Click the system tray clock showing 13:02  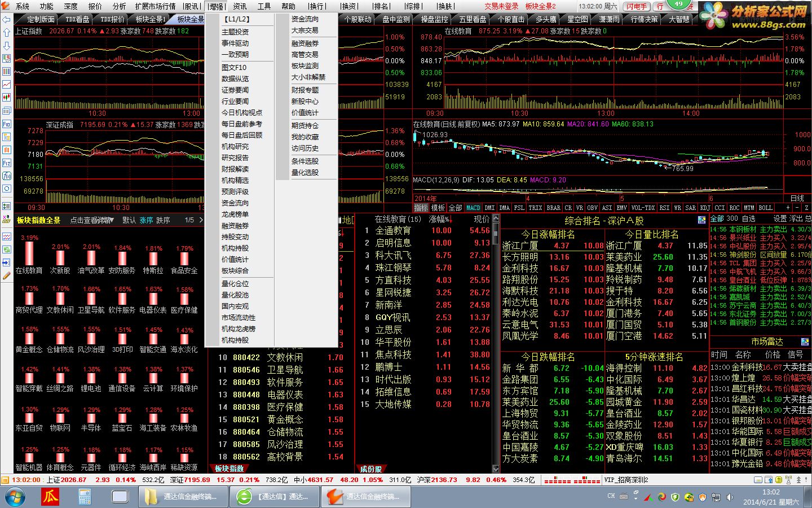pyautogui.click(x=771, y=497)
